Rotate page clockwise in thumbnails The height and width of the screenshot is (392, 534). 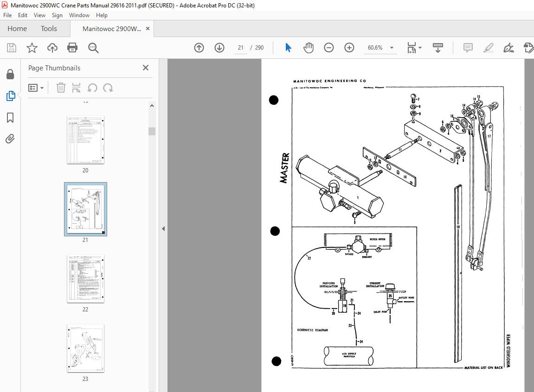coord(108,88)
